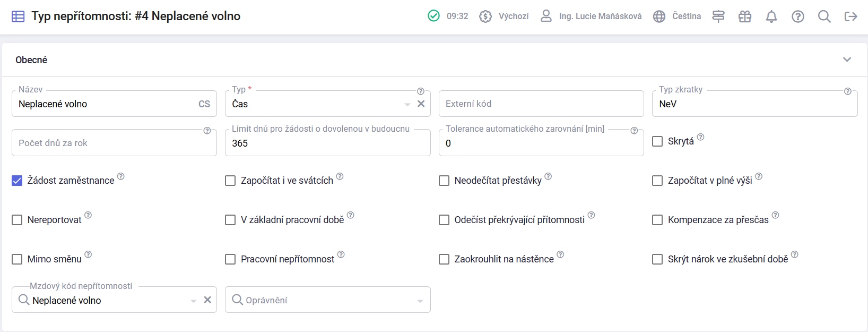Check Započítat i ve svátcích option

[230, 181]
